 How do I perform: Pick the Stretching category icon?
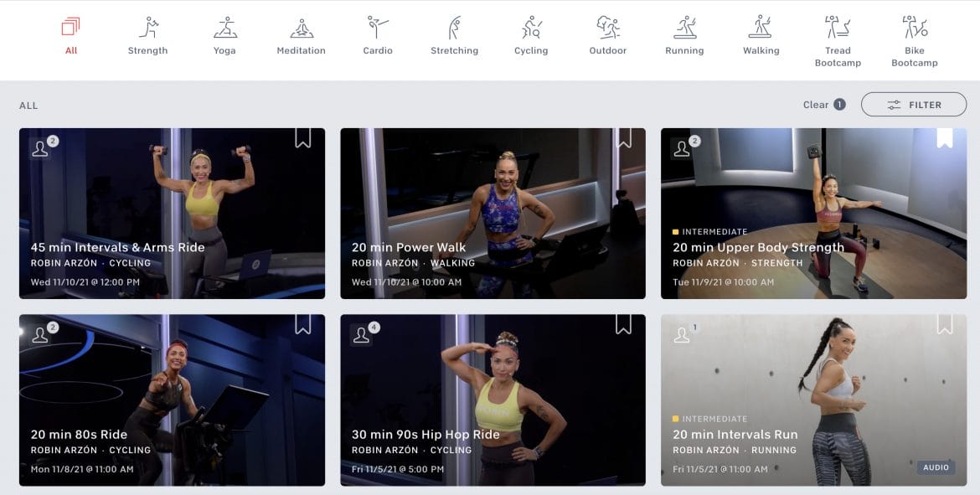(x=454, y=28)
